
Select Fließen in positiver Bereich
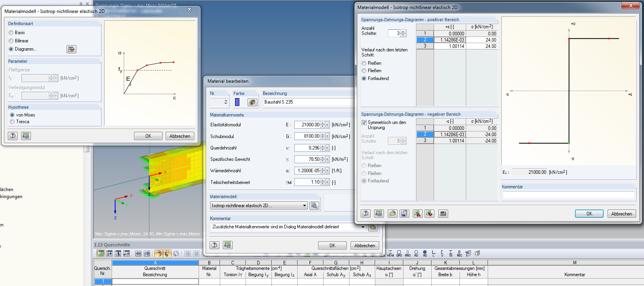point(364,71)
